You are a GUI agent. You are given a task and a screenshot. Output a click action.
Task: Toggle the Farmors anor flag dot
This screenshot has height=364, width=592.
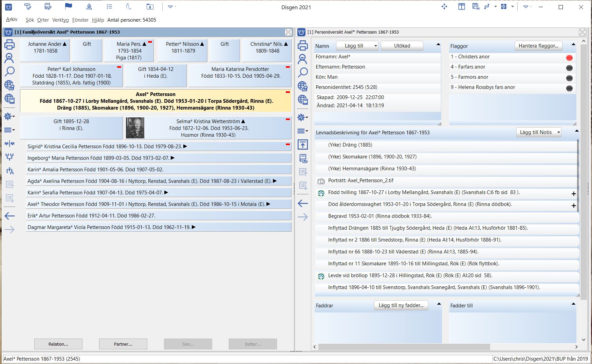pos(570,78)
